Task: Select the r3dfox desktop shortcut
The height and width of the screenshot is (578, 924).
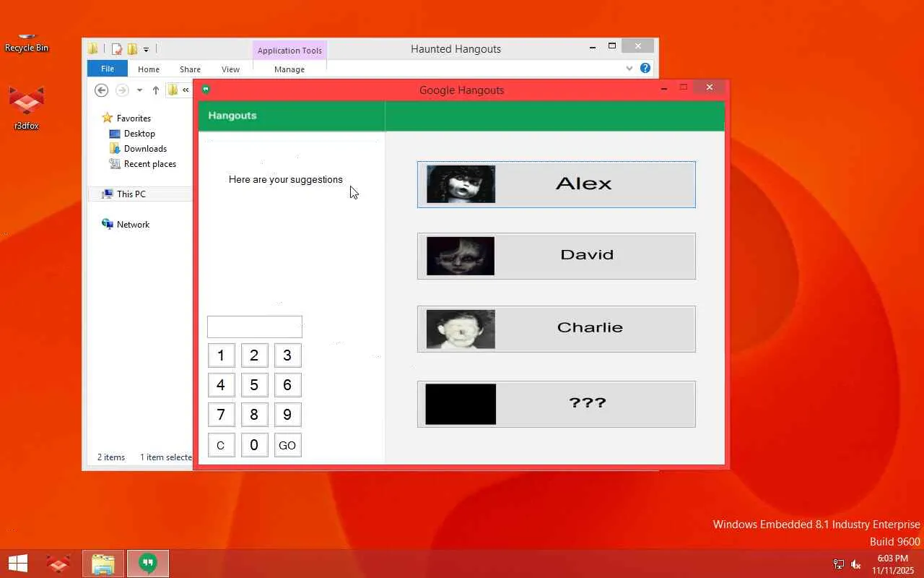Action: (x=27, y=108)
